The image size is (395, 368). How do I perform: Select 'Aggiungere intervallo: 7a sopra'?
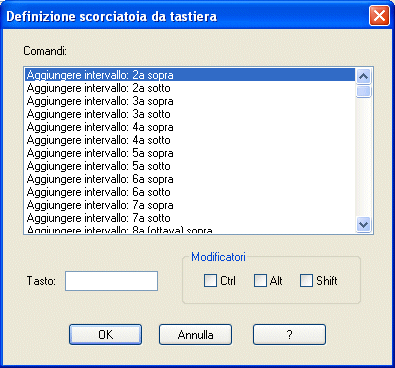point(190,205)
